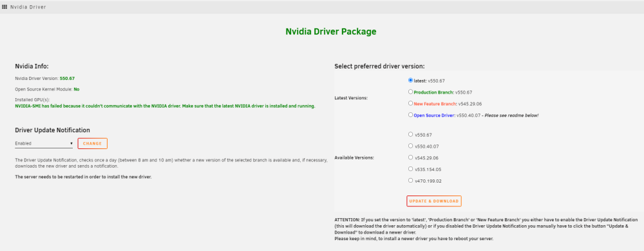The height and width of the screenshot is (251, 644).
Task: Open the Driver Update Notification dropdown
Action: (44, 144)
